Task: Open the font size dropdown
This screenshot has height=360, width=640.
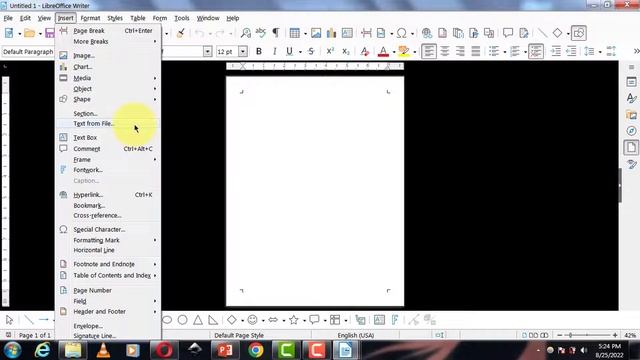Action: [243, 51]
